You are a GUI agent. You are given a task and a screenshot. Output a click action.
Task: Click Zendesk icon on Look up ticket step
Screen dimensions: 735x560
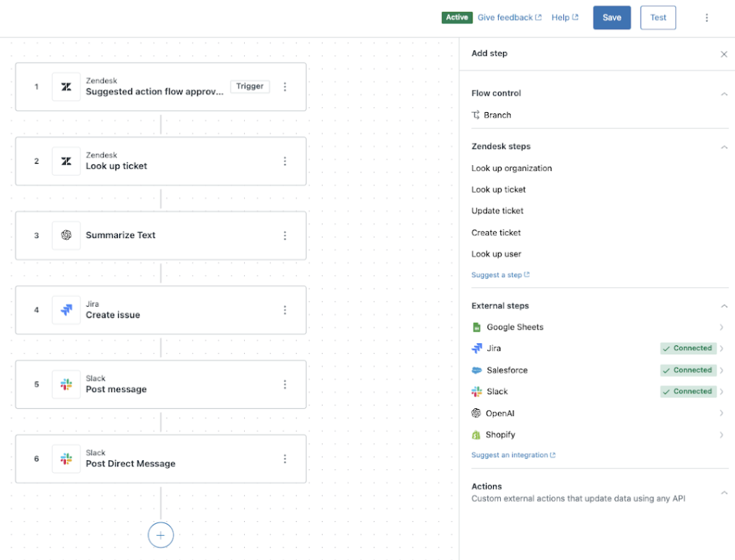point(66,161)
